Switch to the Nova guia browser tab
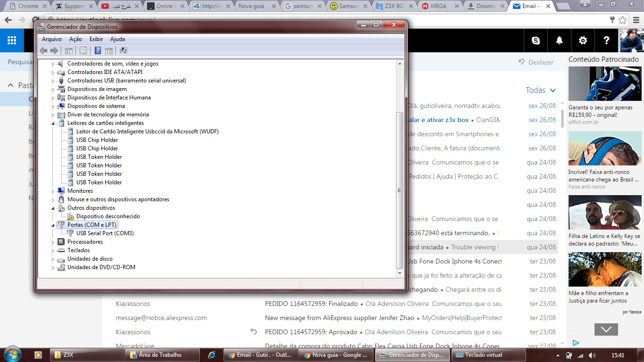The image size is (644, 362). pos(256,6)
